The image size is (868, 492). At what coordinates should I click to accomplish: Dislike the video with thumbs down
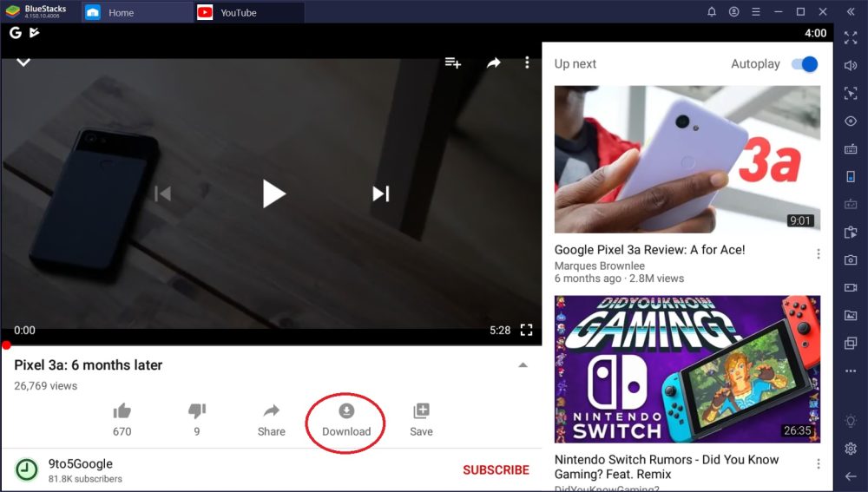click(x=197, y=411)
